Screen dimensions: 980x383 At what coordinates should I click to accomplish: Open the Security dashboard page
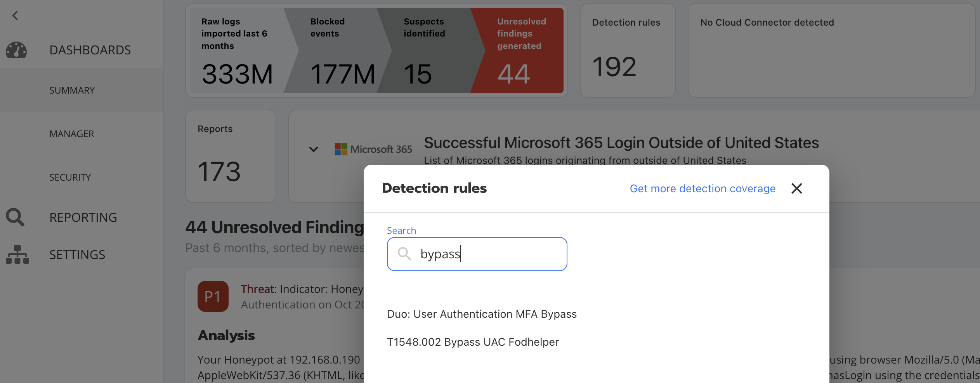(x=70, y=178)
